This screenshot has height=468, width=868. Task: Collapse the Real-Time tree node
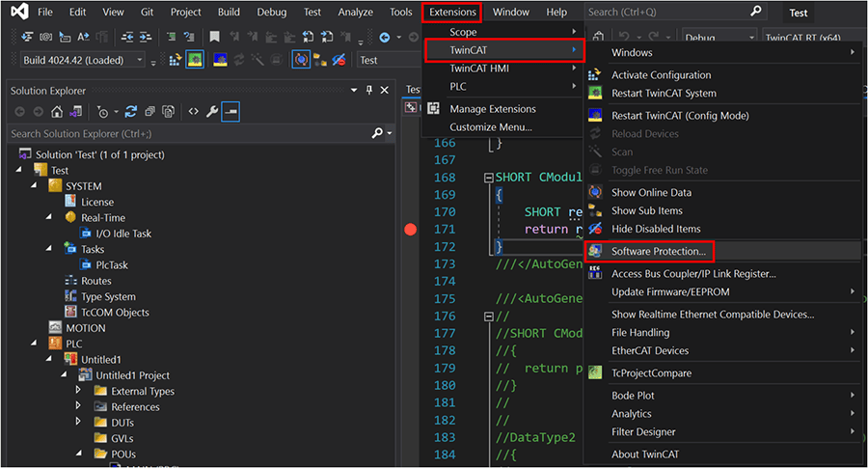[x=49, y=217]
